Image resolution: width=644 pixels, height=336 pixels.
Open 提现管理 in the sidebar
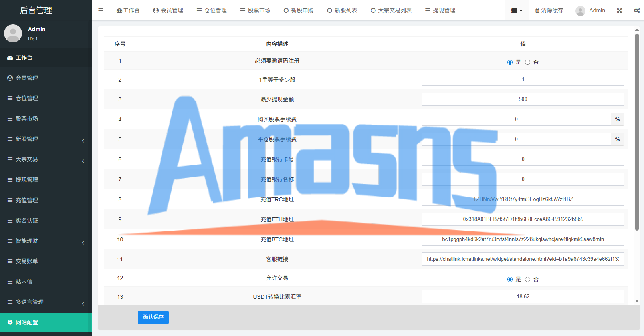[46, 180]
